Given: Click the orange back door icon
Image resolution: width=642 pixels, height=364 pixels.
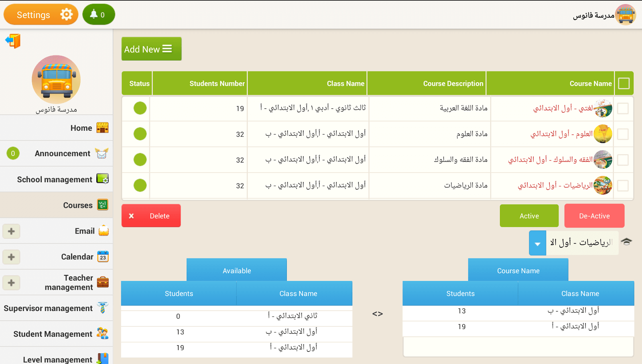Looking at the screenshot, I should (13, 41).
